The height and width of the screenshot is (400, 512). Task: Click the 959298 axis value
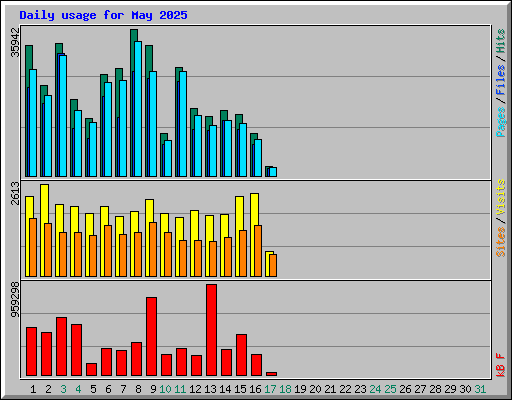pyautogui.click(x=15, y=300)
